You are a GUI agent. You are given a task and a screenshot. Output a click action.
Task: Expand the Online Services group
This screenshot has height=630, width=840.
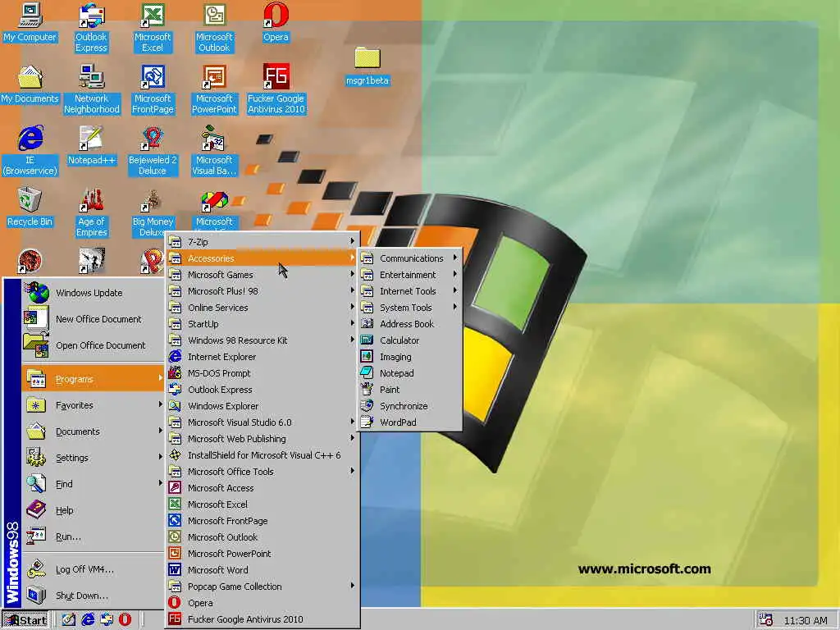[x=262, y=308]
